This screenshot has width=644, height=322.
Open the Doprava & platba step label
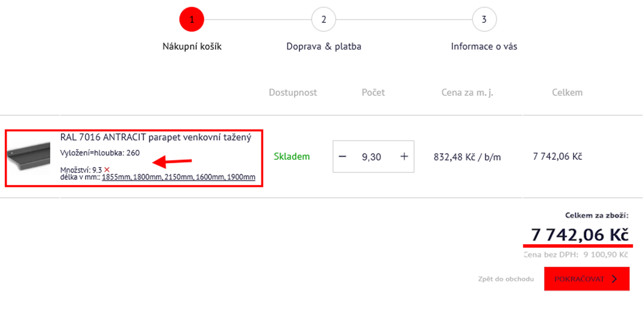point(324,46)
